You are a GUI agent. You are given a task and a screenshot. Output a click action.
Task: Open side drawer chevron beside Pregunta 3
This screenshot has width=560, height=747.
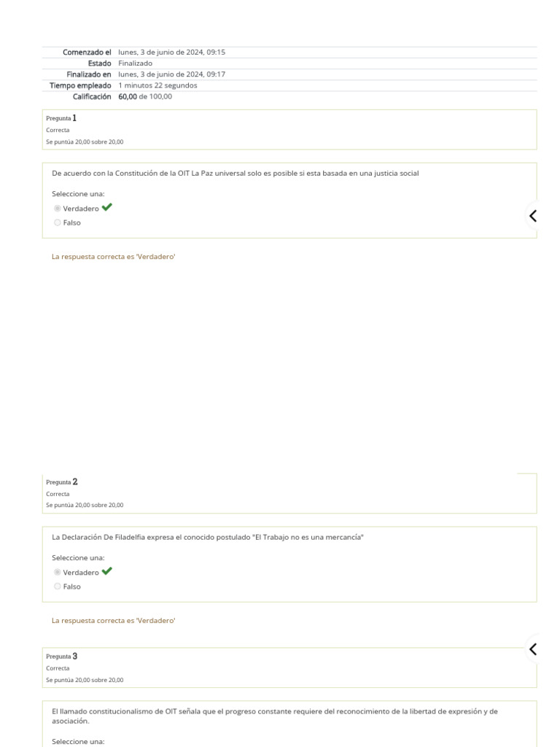pos(533,649)
